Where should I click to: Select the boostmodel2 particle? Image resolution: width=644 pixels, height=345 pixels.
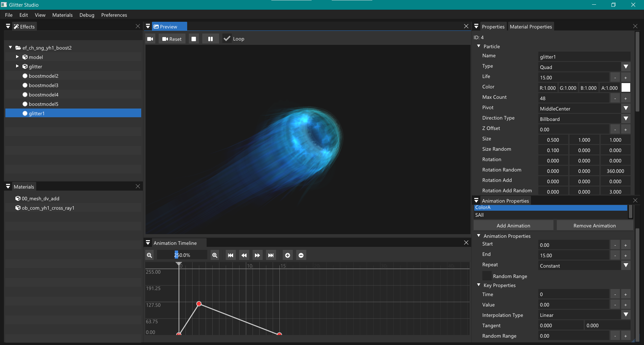pyautogui.click(x=73, y=76)
